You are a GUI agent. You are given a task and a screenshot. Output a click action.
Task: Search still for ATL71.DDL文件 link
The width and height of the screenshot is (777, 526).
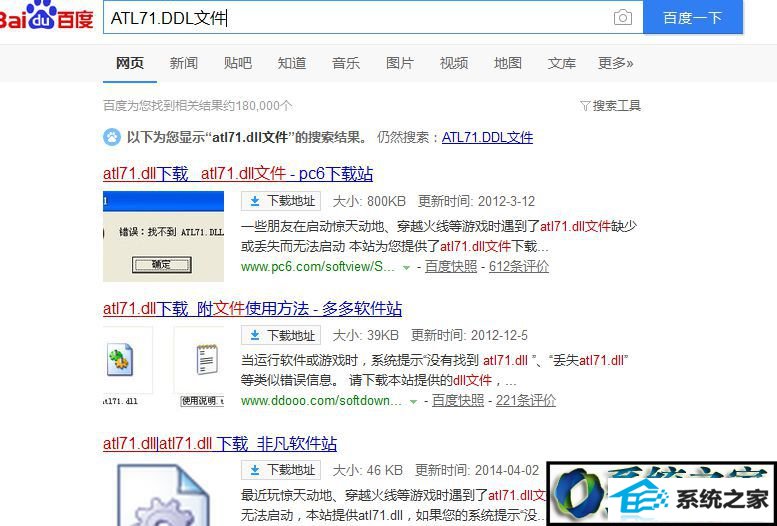487,137
